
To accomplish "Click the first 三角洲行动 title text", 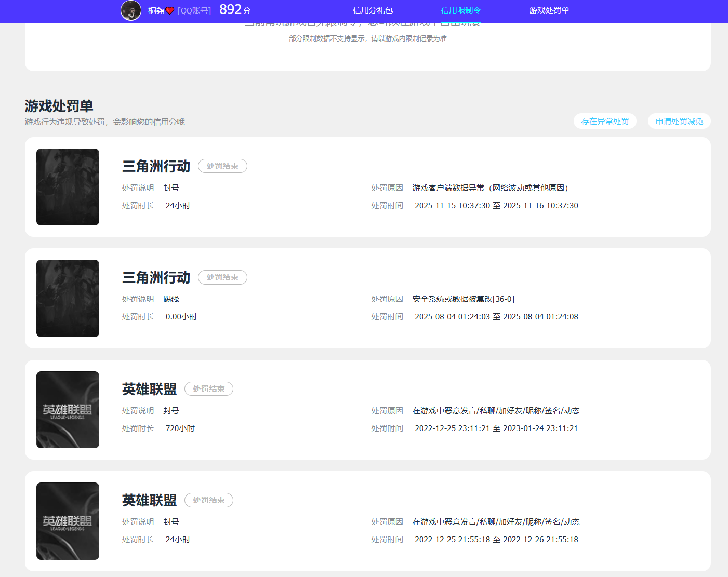I will (x=155, y=166).
